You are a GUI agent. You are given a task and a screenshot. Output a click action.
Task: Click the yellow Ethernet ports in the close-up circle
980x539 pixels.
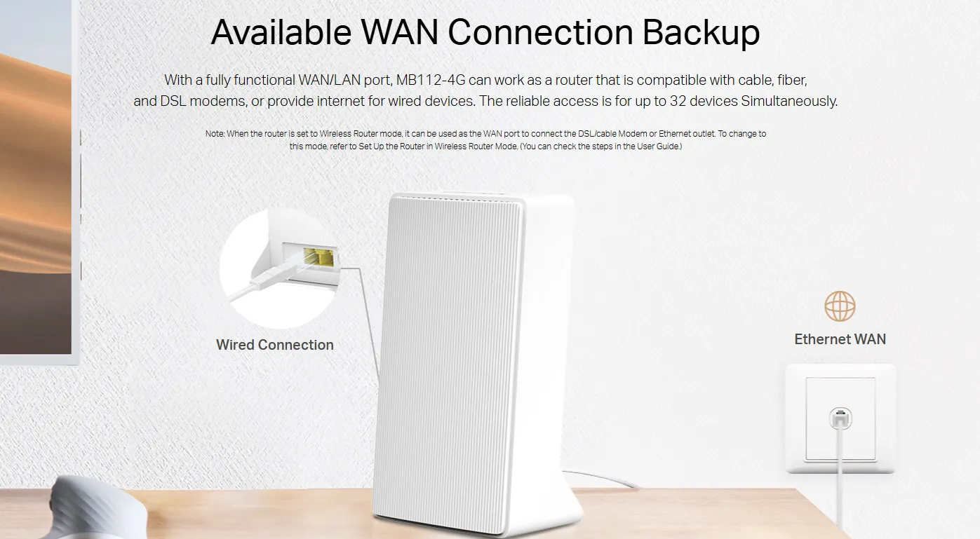pyautogui.click(x=318, y=257)
